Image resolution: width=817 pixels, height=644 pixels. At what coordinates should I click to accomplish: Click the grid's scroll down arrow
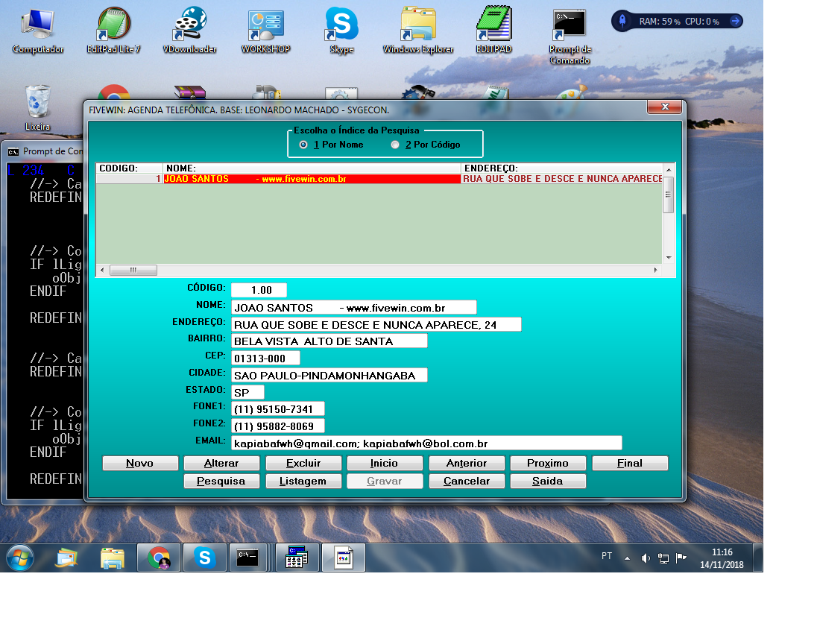coord(668,257)
